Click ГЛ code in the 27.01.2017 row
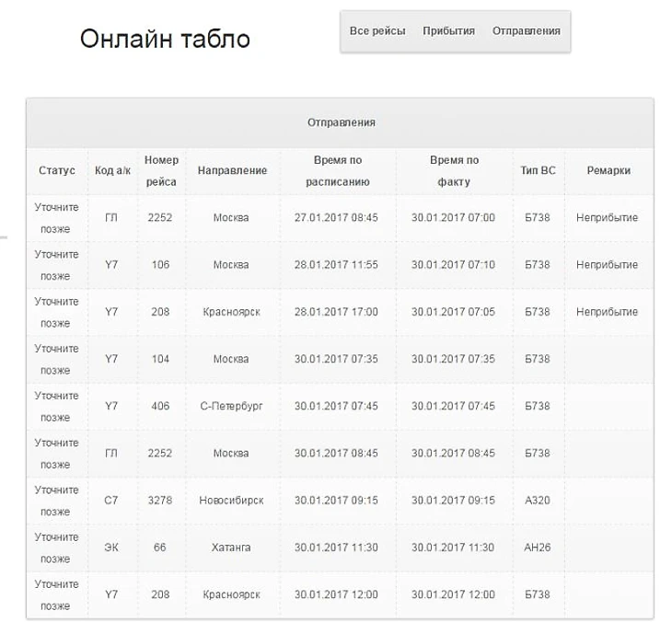 point(111,217)
